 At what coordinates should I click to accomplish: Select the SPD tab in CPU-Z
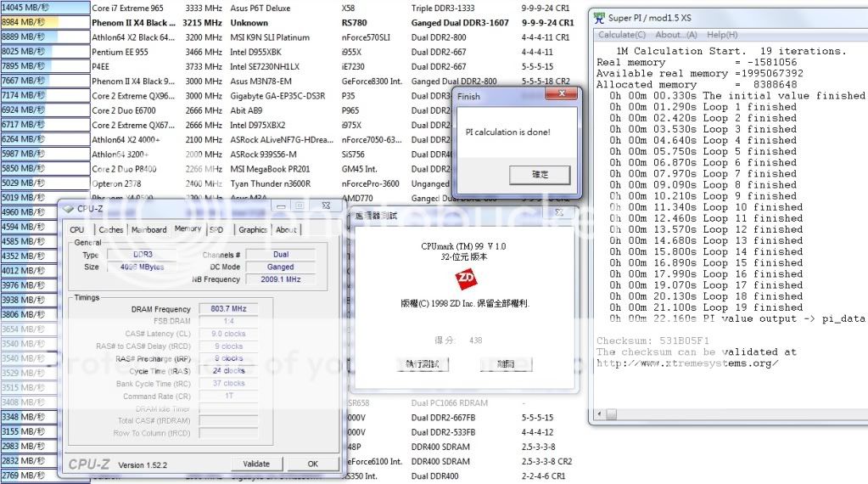(216, 229)
